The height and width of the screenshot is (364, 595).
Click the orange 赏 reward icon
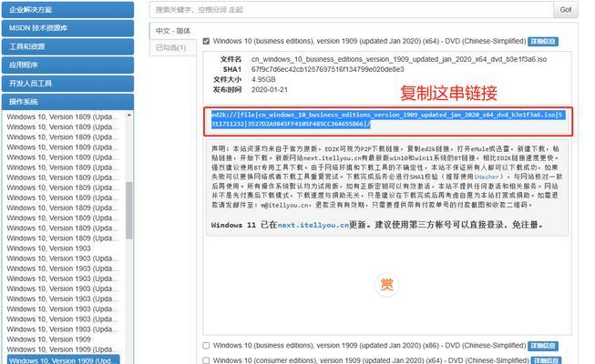[x=386, y=284]
